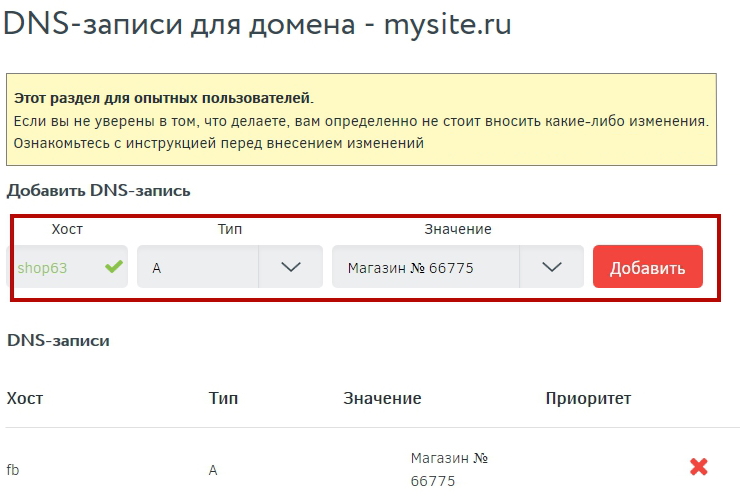Click Магазин № 66775 value in fb row
The height and width of the screenshot is (499, 740).
[x=448, y=469]
